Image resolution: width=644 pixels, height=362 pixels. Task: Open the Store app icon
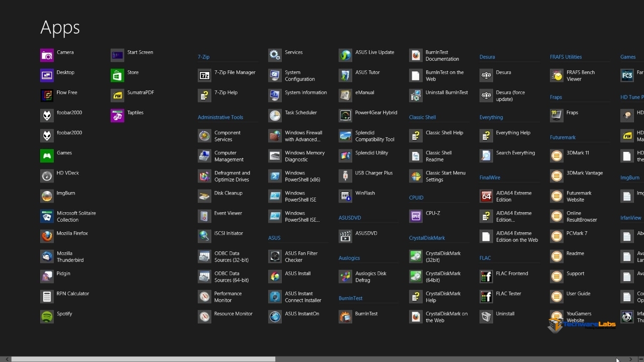[x=117, y=75]
